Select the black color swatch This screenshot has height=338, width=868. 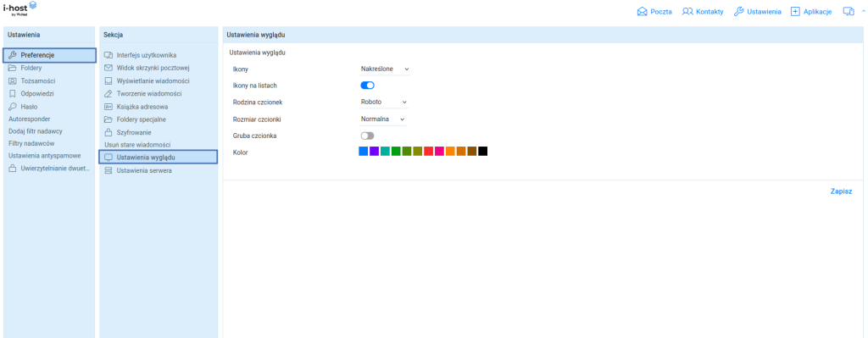482,151
